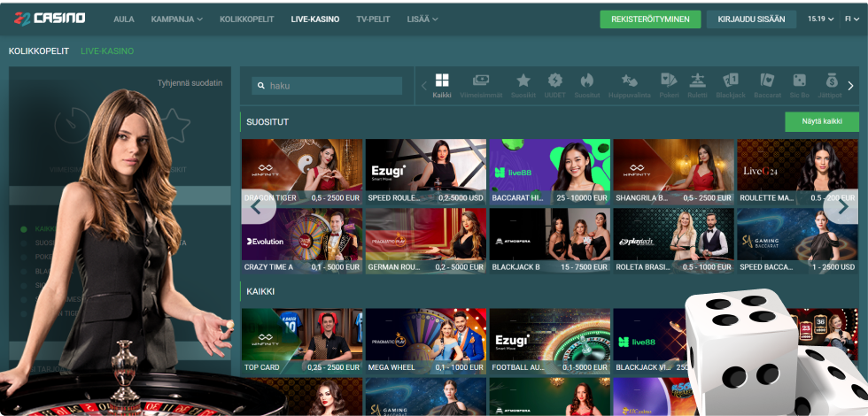Image resolution: width=868 pixels, height=416 pixels.
Task: Open the Huippuvalinta category icon
Action: 630,81
